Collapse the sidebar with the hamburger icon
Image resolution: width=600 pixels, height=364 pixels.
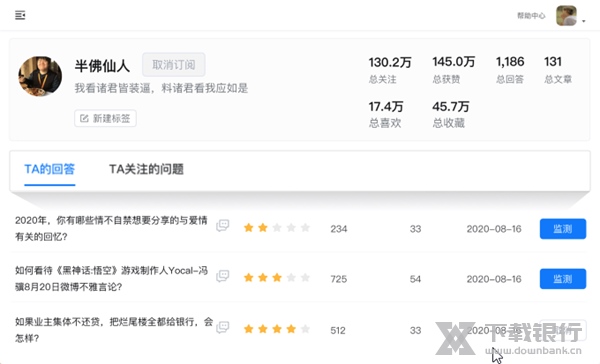tap(20, 15)
